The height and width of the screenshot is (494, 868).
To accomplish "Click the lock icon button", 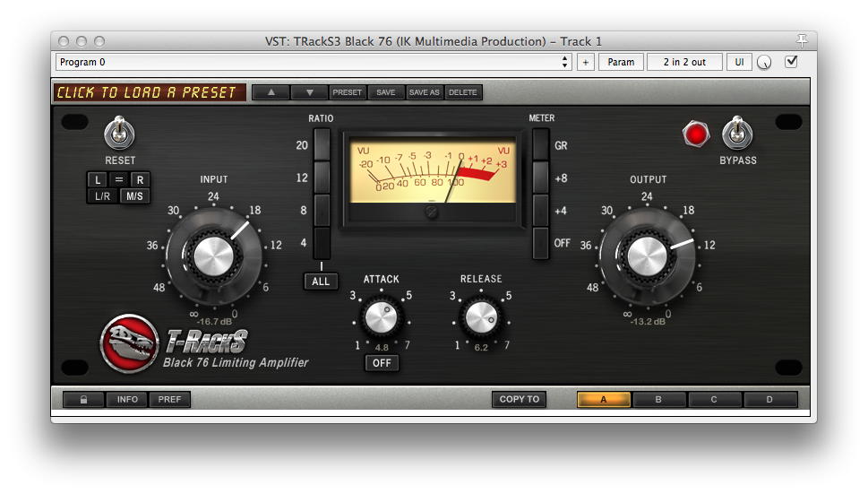I will [83, 399].
